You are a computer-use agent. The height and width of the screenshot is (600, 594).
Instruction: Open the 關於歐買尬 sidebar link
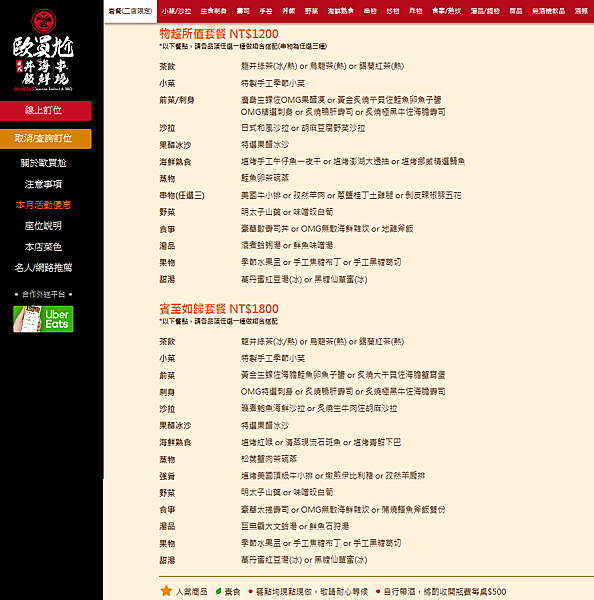(x=43, y=163)
